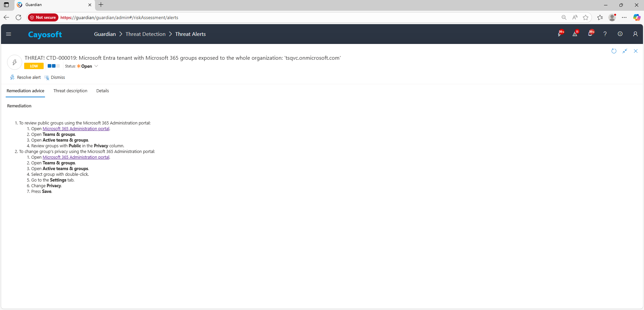Open the warning triangle notifications icon

[x=575, y=34]
